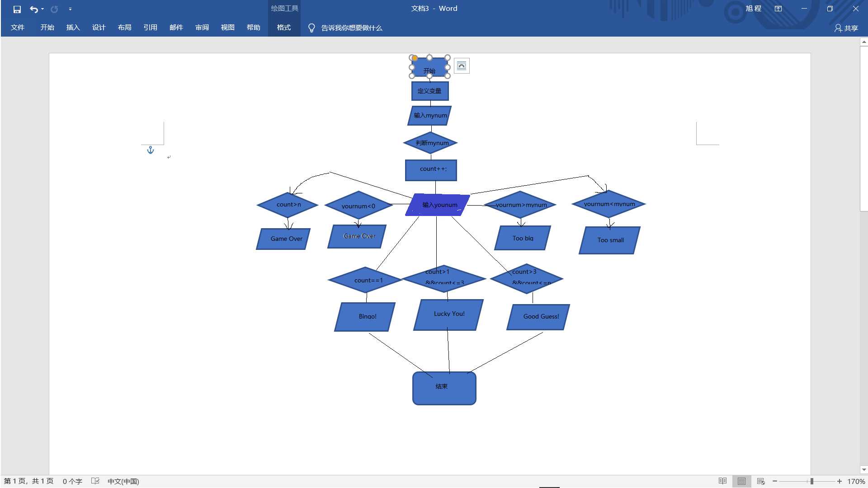Image resolution: width=868 pixels, height=488 pixels.
Task: Switch to the 审阅 ribbon tab
Action: coord(202,28)
